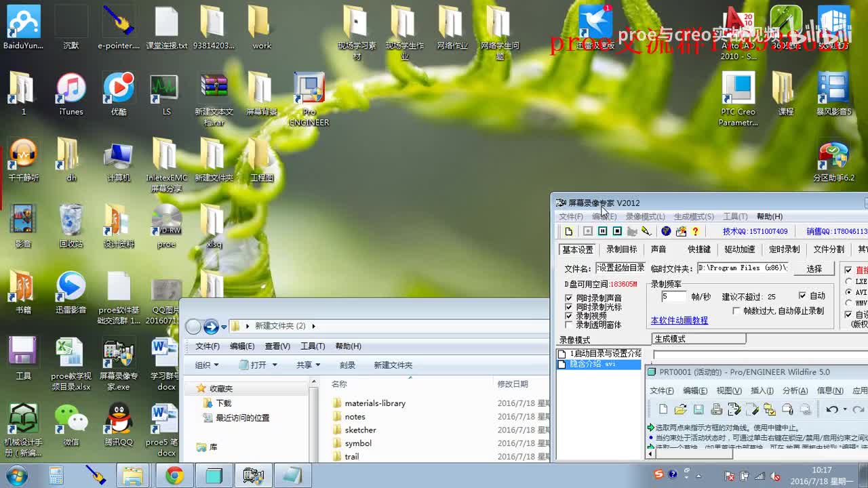
Task: Open Pro ENGINEER desktop shortcut
Action: tap(309, 98)
